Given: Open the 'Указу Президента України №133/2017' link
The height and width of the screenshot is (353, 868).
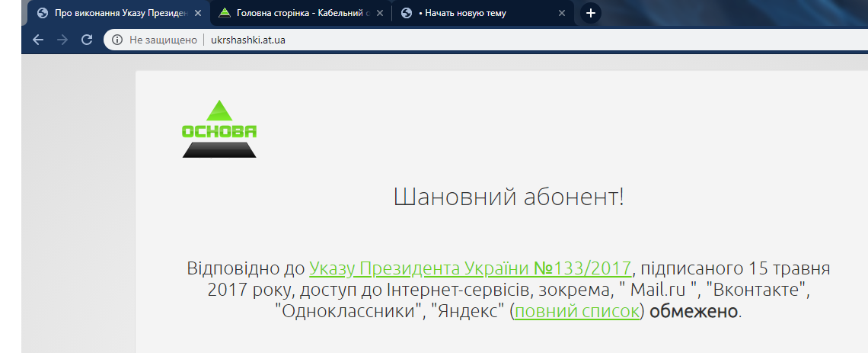Looking at the screenshot, I should point(470,268).
